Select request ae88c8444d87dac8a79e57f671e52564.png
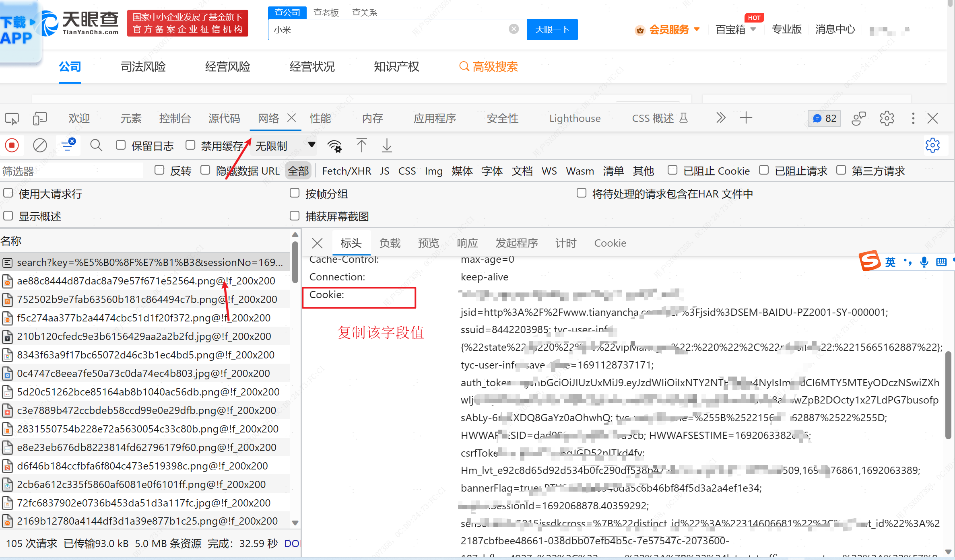The image size is (955, 560). (145, 281)
